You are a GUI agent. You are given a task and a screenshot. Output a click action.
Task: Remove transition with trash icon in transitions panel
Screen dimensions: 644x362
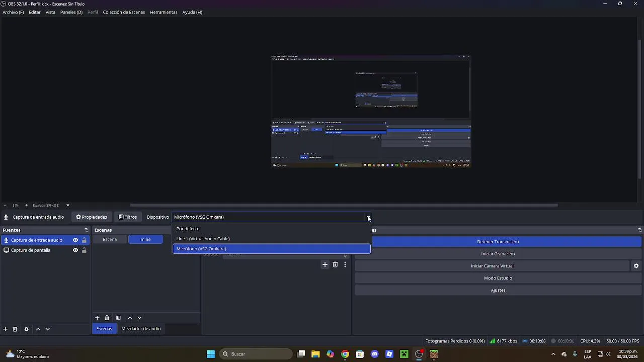tap(335, 264)
